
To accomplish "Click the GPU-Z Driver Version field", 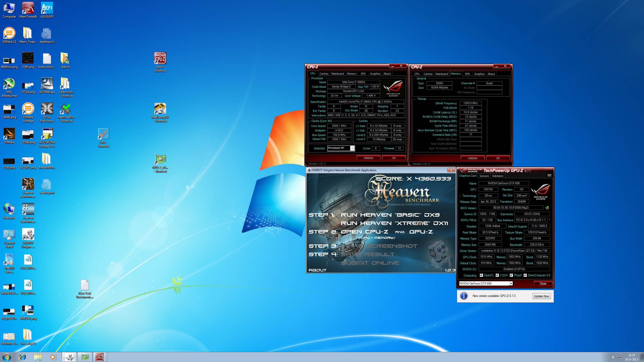I will coord(514,251).
